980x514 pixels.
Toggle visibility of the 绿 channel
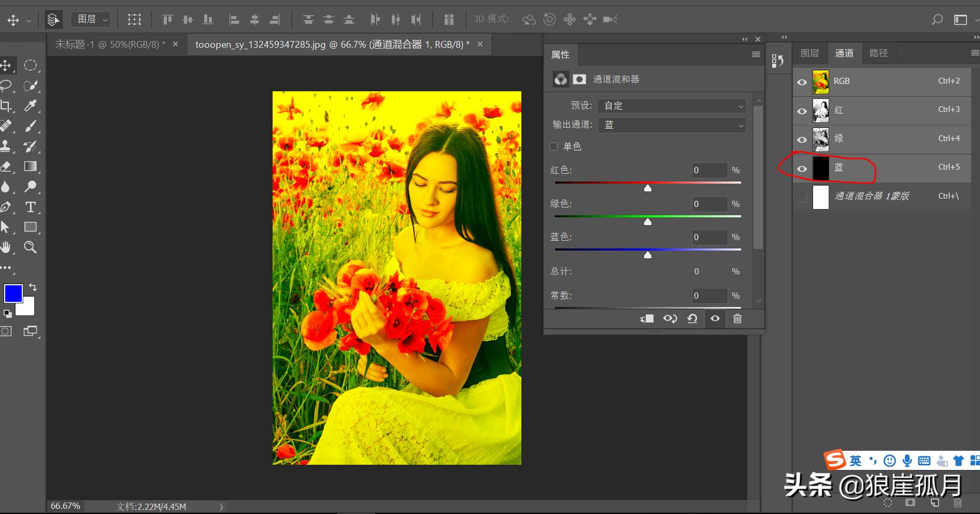click(802, 140)
